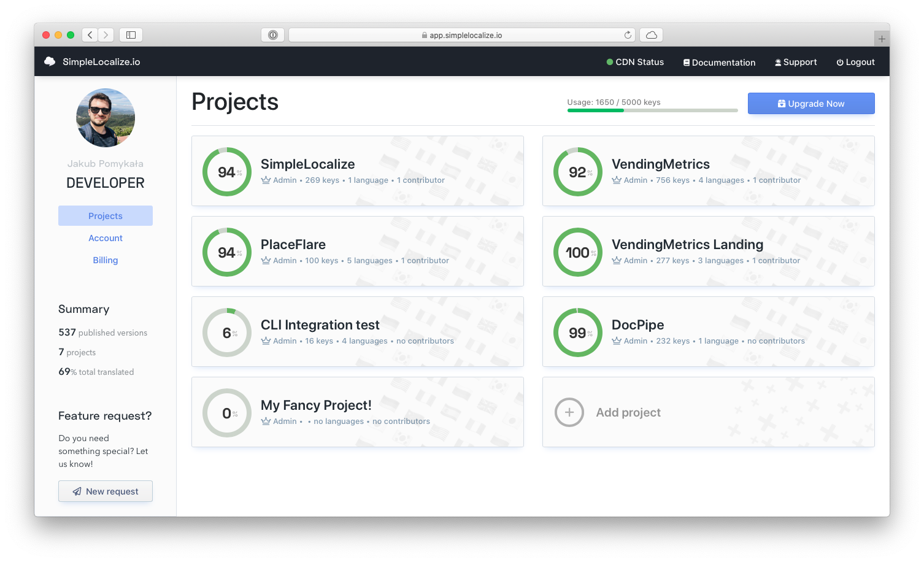Click the keys usage progress bar

[x=652, y=110]
